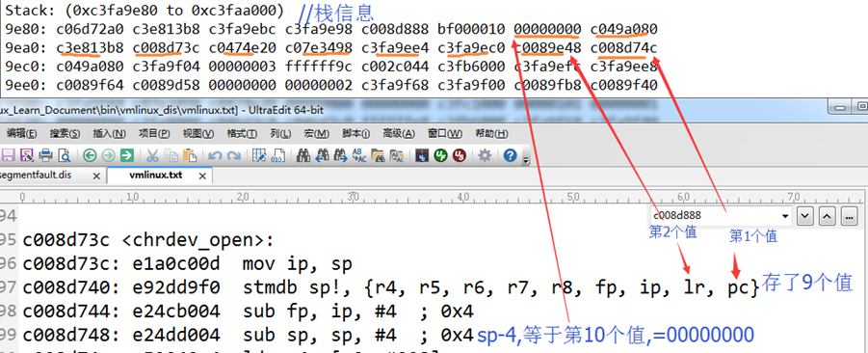The image size is (868, 353).
Task: Cut selection using the scissors icon
Action: pyautogui.click(x=153, y=155)
